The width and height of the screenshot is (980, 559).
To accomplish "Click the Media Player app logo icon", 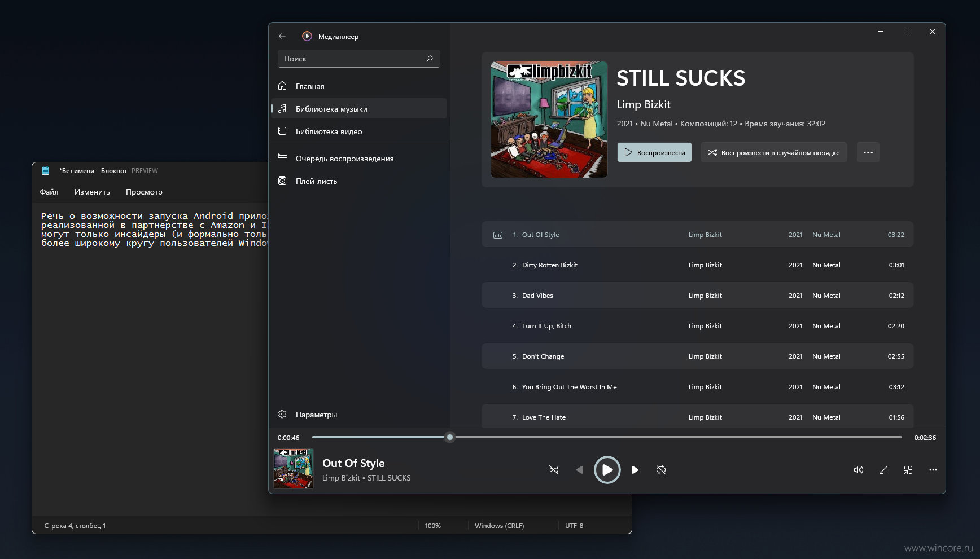I will click(x=307, y=36).
